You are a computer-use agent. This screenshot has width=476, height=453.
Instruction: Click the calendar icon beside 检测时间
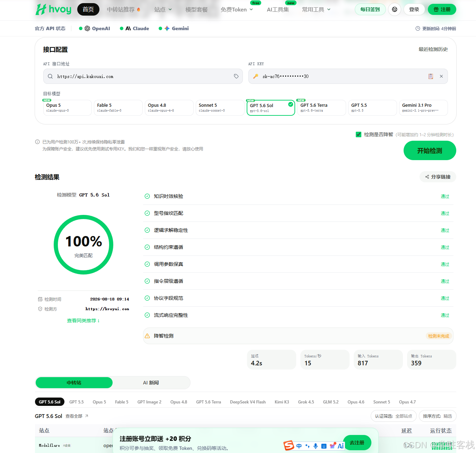40,299
